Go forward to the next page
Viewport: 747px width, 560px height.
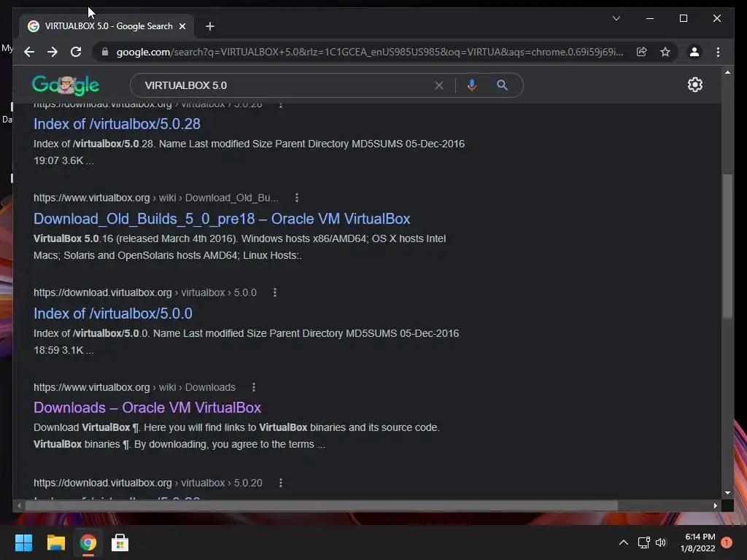[53, 52]
